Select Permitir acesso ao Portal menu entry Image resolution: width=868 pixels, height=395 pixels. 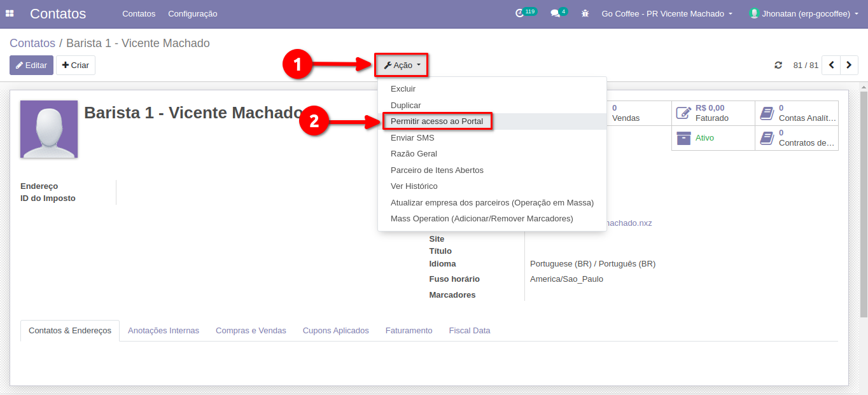click(437, 121)
